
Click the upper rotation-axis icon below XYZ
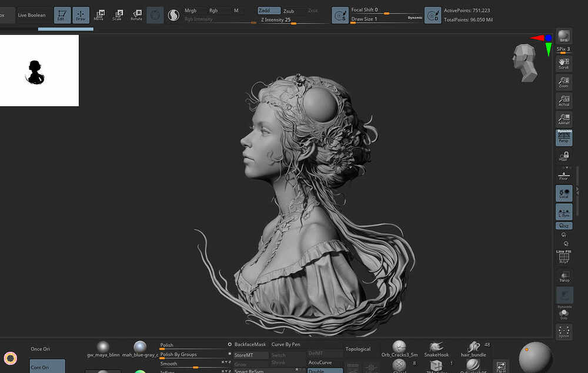(x=564, y=235)
